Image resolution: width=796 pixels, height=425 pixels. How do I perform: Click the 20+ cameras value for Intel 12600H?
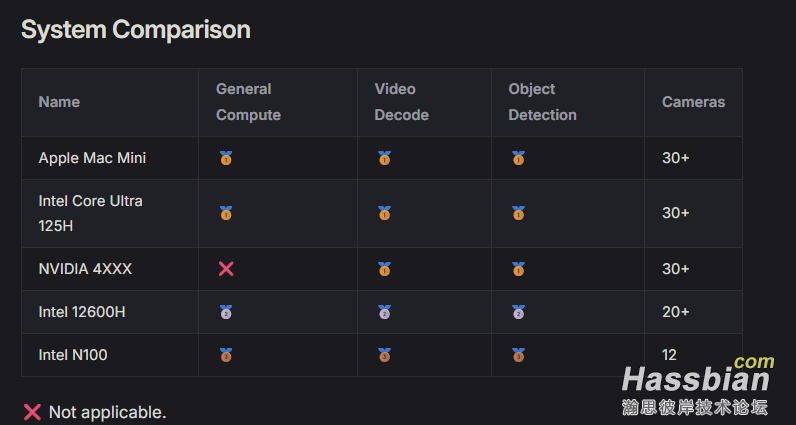tap(675, 312)
